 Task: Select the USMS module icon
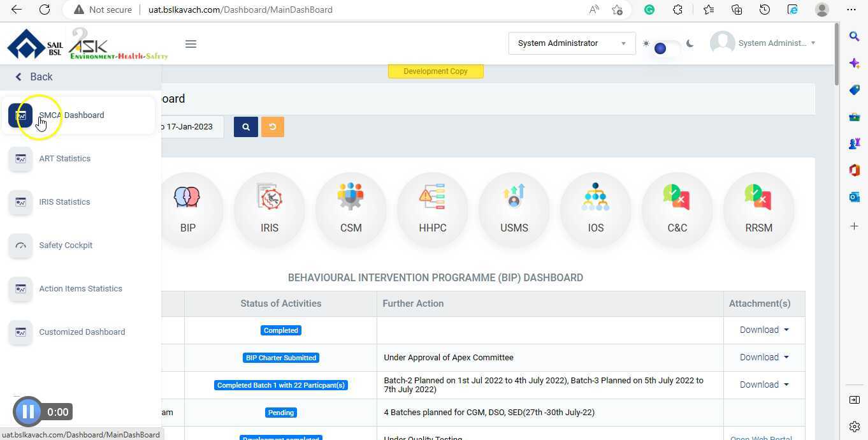(514, 209)
